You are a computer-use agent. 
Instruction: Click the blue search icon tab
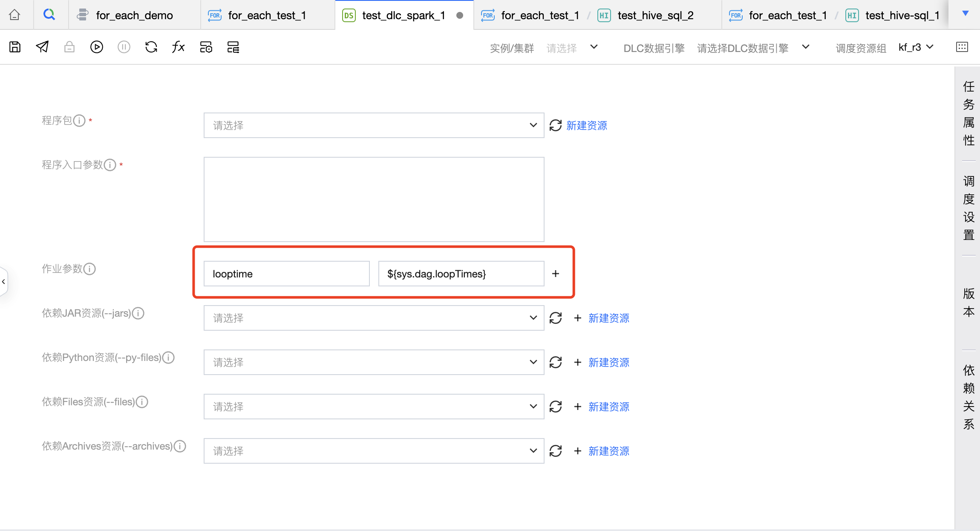49,15
